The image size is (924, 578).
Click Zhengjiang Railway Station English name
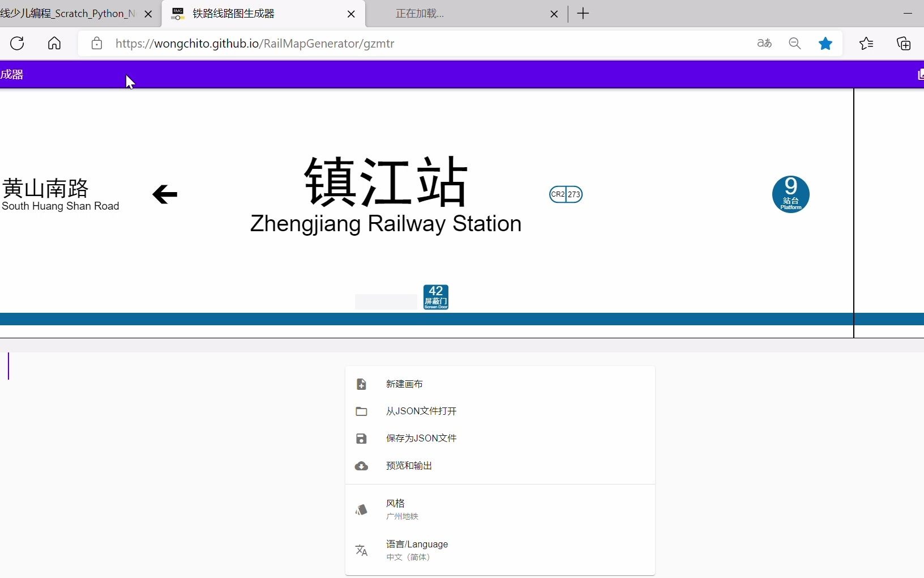pyautogui.click(x=386, y=223)
